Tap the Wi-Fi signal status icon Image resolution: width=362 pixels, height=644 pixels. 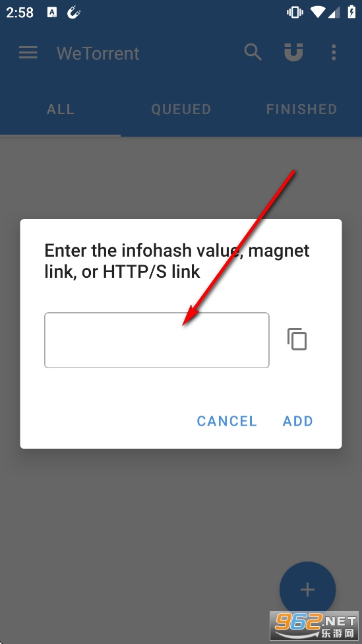click(318, 13)
